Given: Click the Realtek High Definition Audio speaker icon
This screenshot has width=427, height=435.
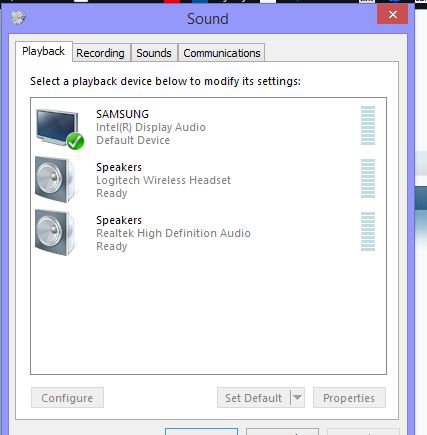Looking at the screenshot, I should pos(56,232).
